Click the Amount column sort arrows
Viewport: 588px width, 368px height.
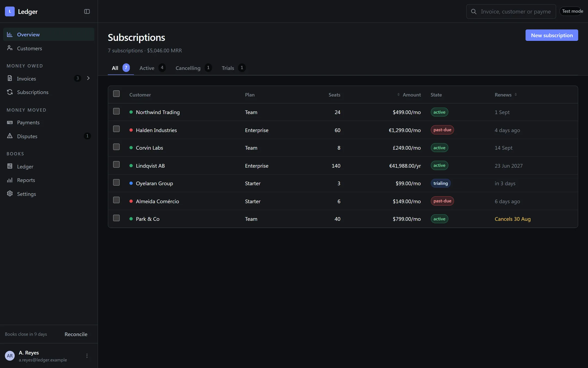coord(398,95)
